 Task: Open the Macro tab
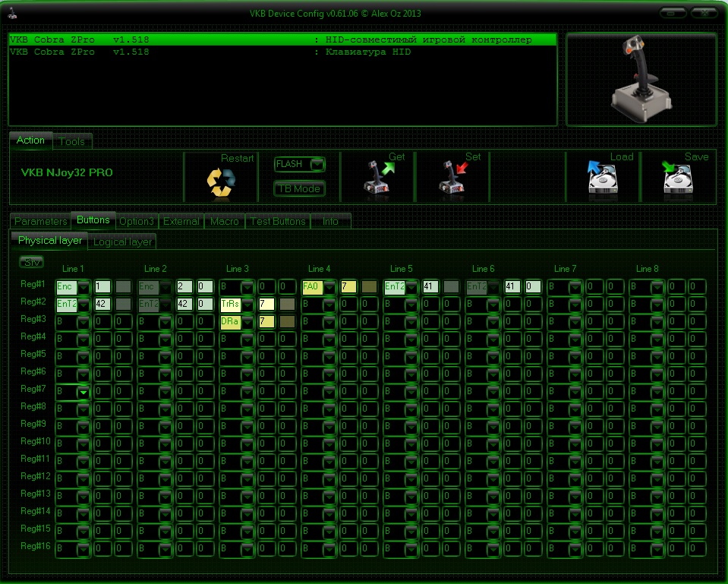[224, 221]
